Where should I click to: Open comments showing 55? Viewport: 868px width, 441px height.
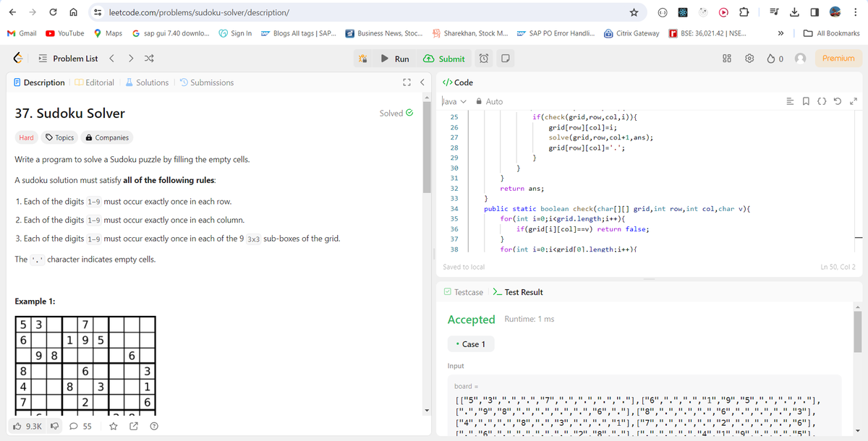click(x=80, y=427)
